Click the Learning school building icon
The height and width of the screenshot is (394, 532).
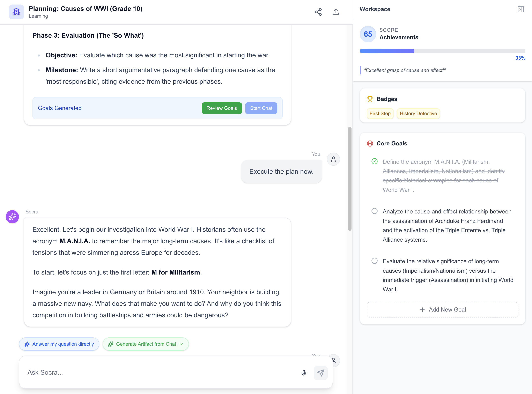16,12
